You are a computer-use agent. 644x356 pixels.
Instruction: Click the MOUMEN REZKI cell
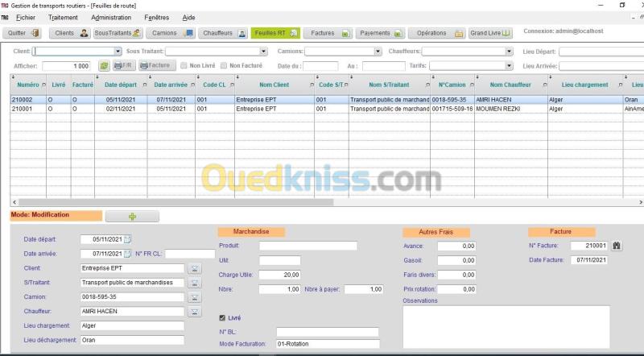pyautogui.click(x=510, y=109)
